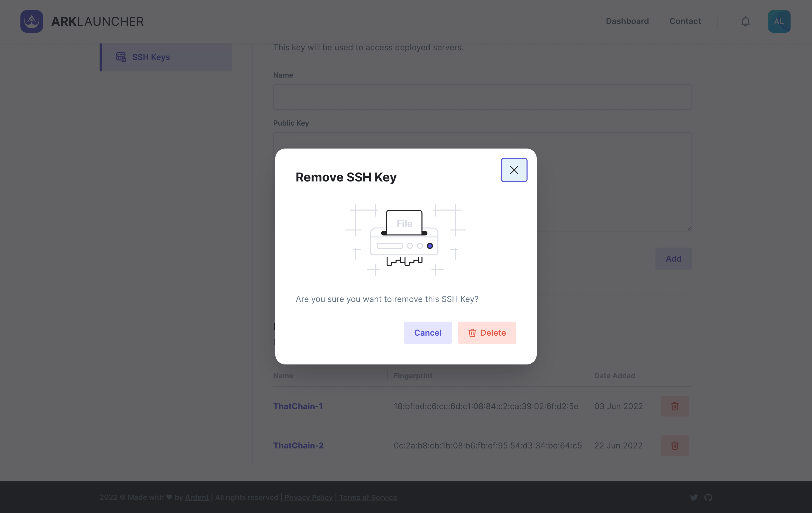Image resolution: width=812 pixels, height=513 pixels.
Task: Open the notifications bell
Action: coord(745,22)
